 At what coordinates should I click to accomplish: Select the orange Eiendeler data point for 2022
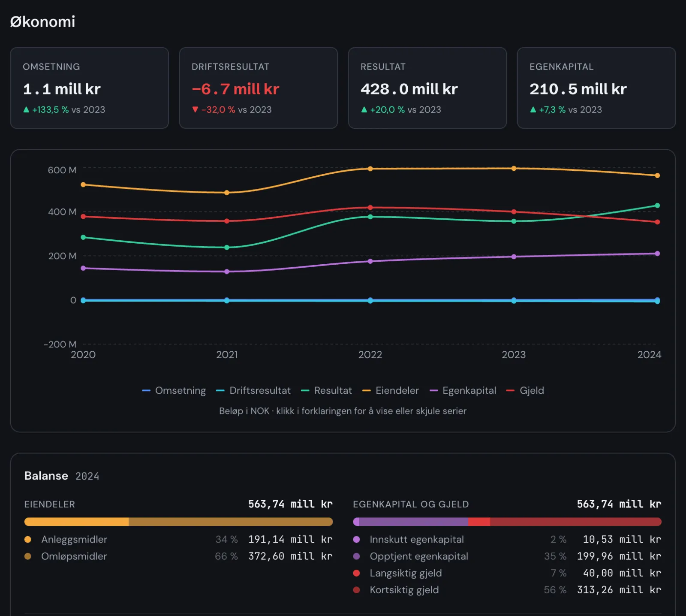click(x=370, y=169)
